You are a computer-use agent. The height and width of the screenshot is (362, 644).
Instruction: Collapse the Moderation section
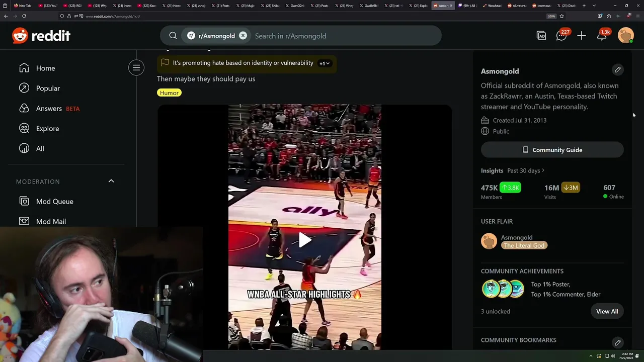point(111,181)
